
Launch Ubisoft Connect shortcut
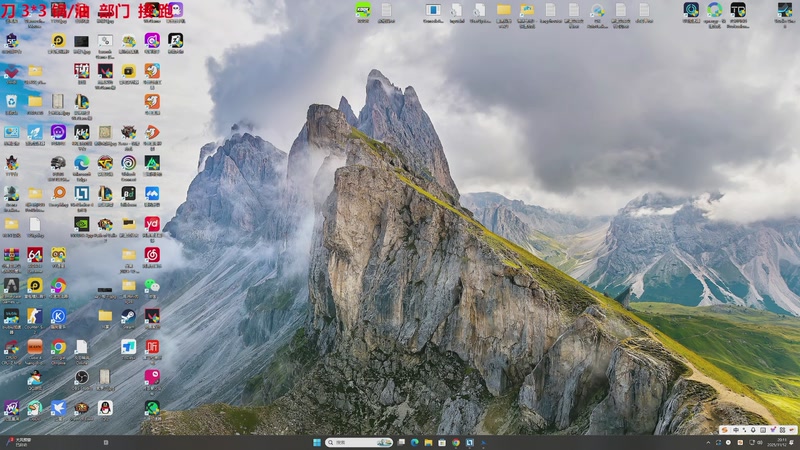click(129, 163)
